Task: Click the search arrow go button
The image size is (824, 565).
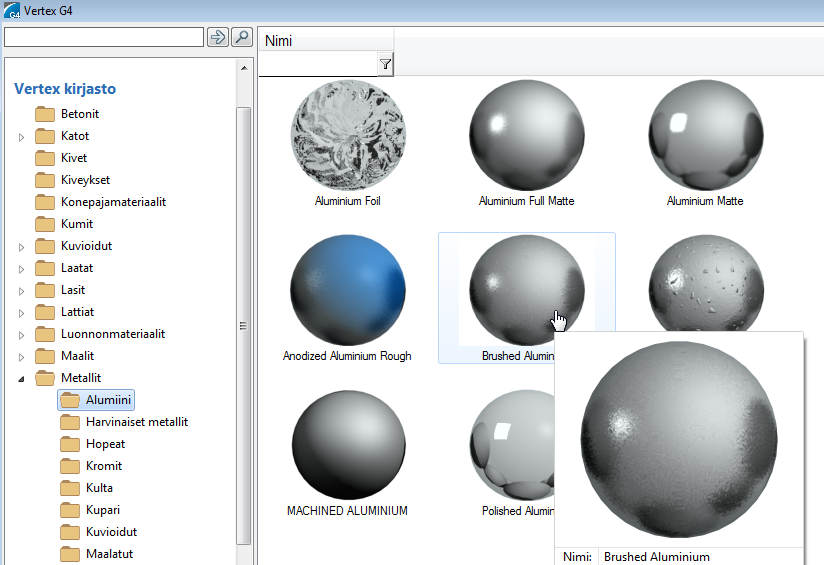Action: coord(217,37)
